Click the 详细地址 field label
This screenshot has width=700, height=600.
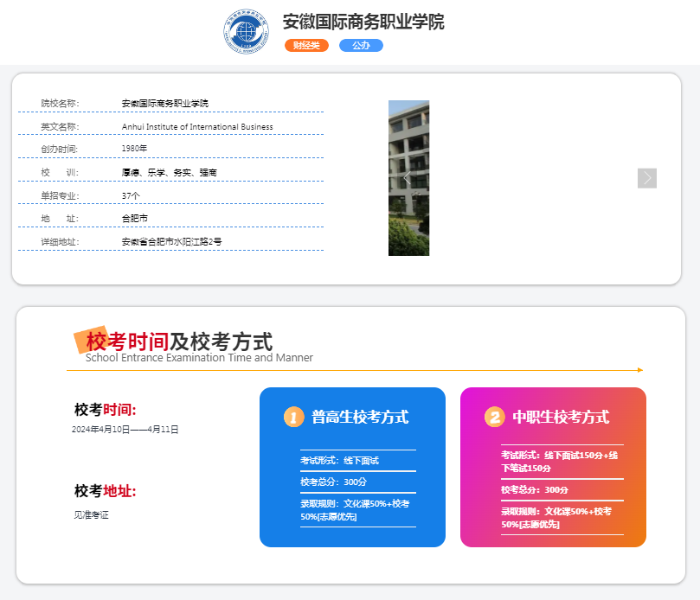coord(60,242)
